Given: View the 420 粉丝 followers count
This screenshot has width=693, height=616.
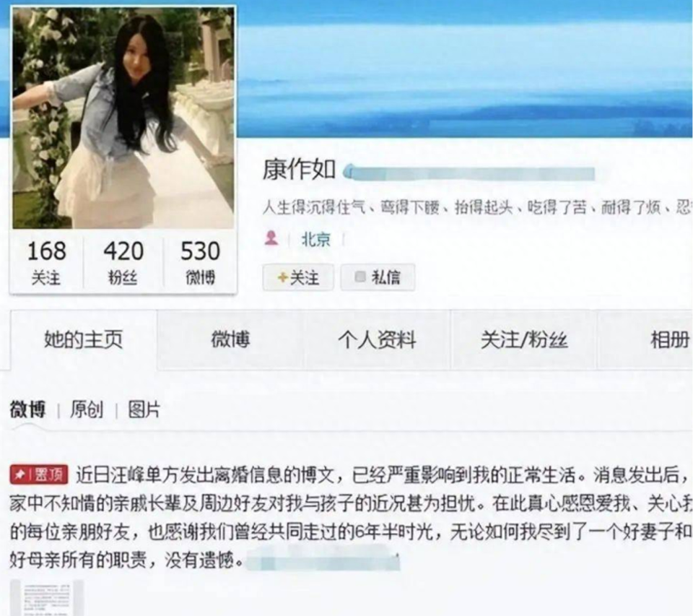Looking at the screenshot, I should coord(123,262).
